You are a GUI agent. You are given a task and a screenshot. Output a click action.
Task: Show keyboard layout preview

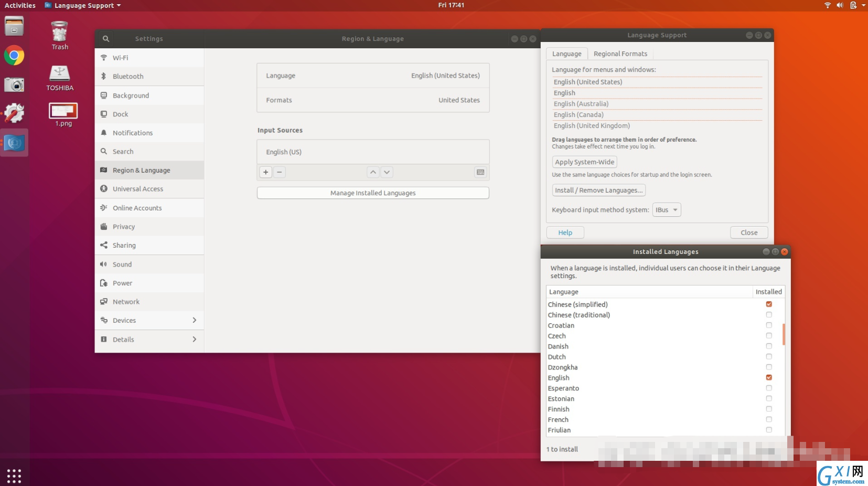coord(480,172)
